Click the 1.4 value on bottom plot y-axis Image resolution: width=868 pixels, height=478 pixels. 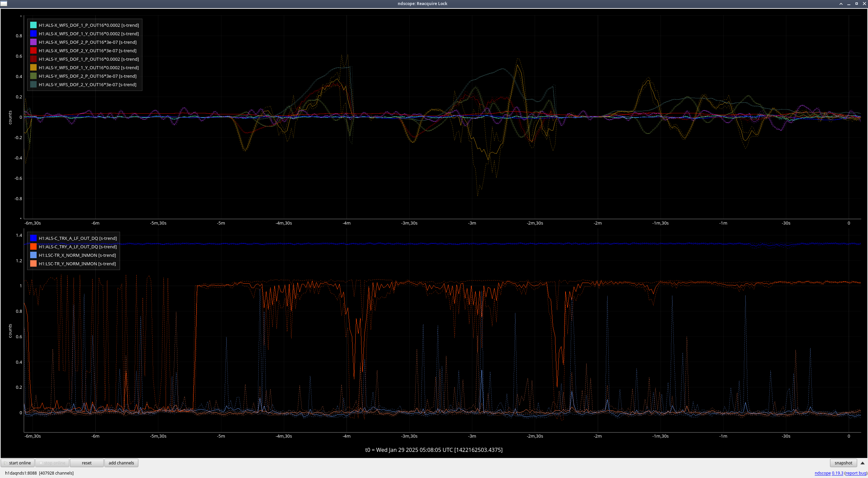point(19,235)
